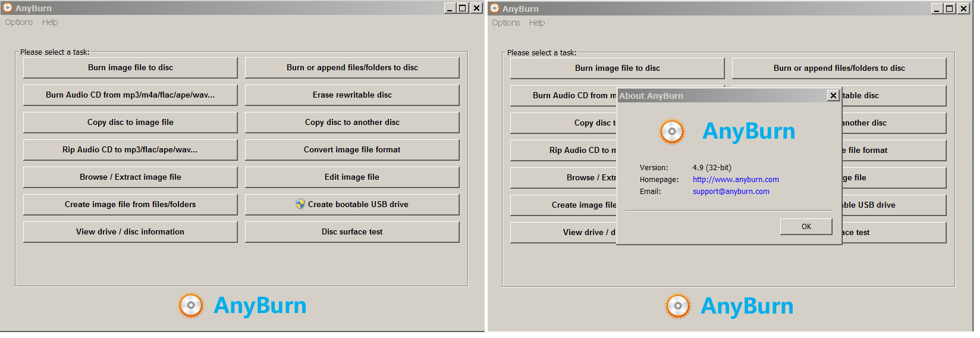Choose Burn image file to disc in right window
This screenshot has height=338, width=980.
coord(617,68)
